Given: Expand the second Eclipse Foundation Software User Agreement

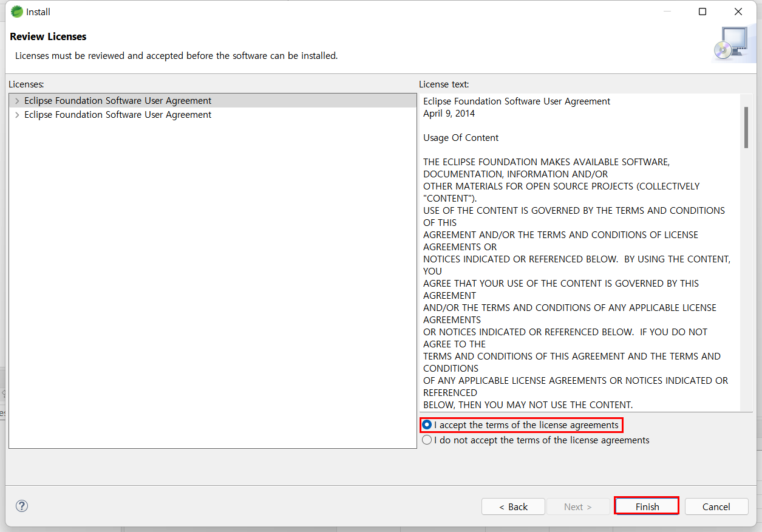Looking at the screenshot, I should pyautogui.click(x=17, y=115).
